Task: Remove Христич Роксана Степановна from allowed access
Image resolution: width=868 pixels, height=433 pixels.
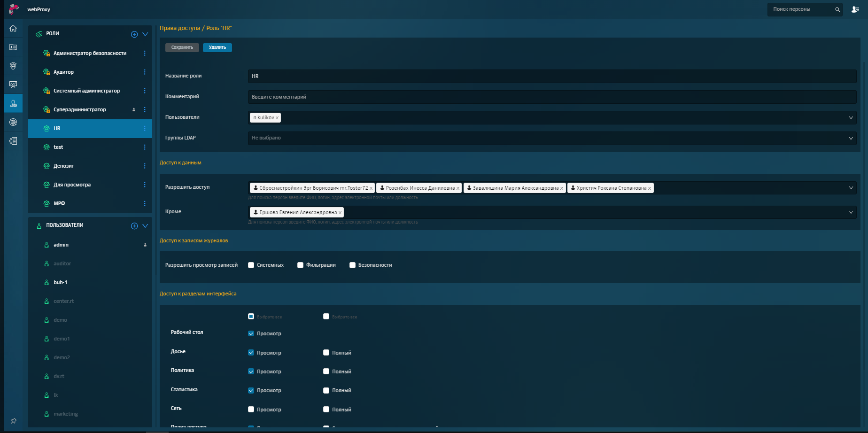Action: (650, 188)
